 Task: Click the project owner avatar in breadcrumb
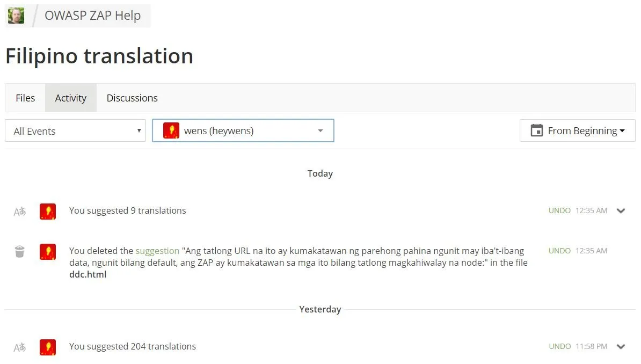click(16, 16)
